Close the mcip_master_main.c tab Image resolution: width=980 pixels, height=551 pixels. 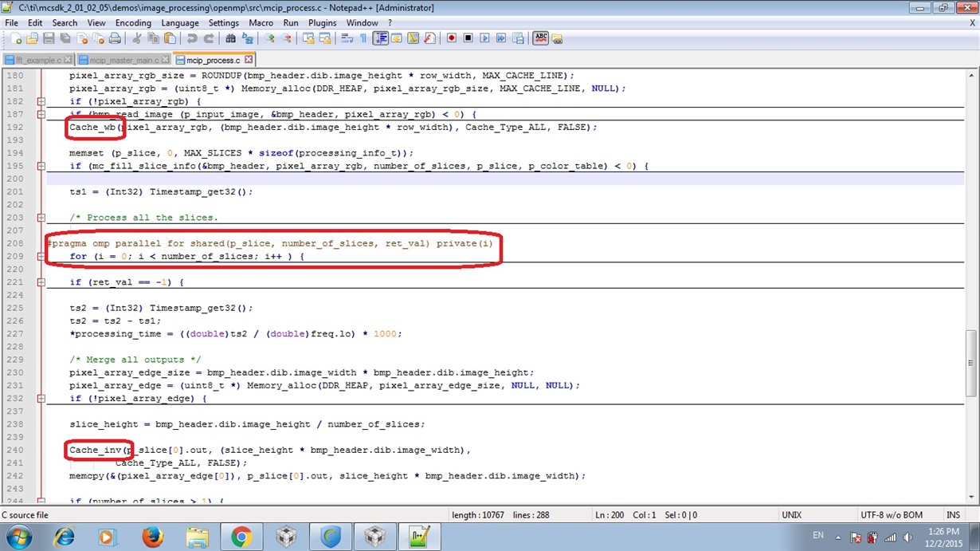166,60
